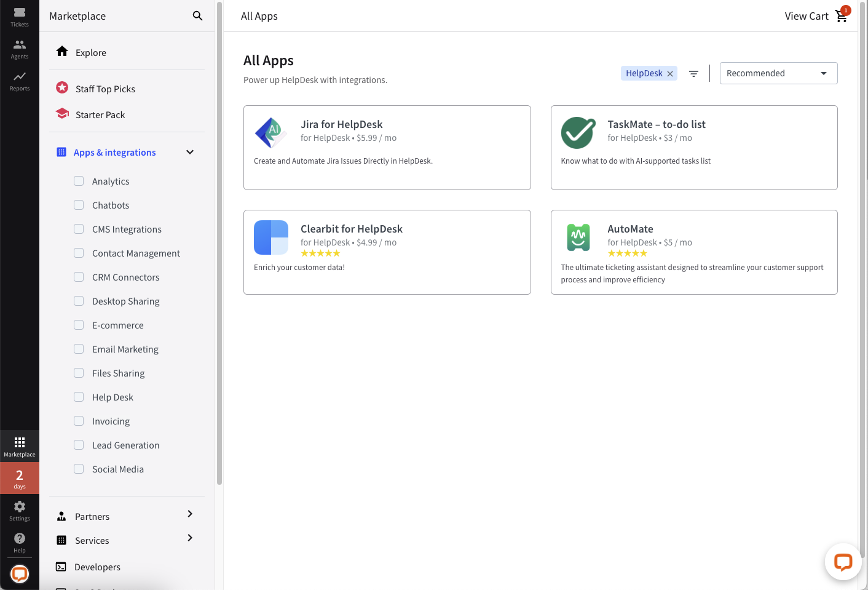Click the Staff Top Picks star icon
Screen dimensions: 868x590
pyautogui.click(x=62, y=87)
